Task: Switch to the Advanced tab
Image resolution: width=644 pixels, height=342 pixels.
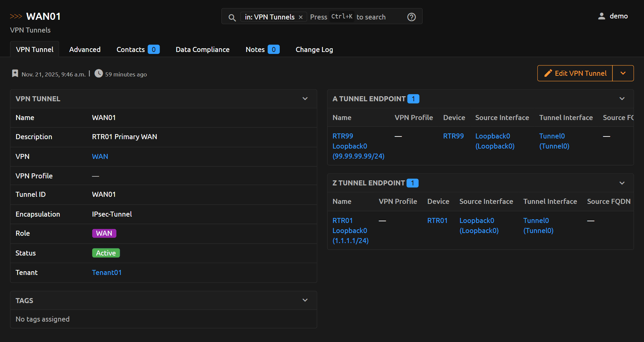Action: tap(85, 50)
